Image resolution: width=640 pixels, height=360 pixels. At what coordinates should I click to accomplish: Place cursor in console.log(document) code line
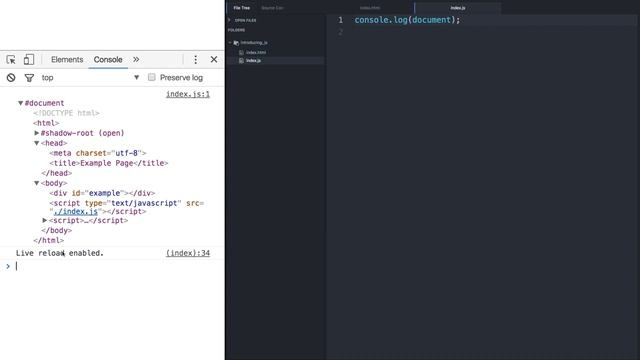pos(407,20)
